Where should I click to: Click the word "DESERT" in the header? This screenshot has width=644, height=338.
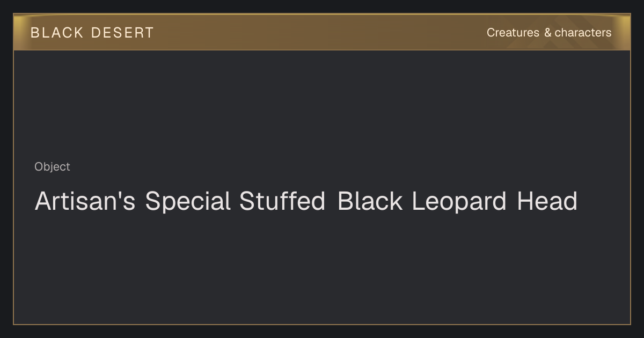click(122, 33)
